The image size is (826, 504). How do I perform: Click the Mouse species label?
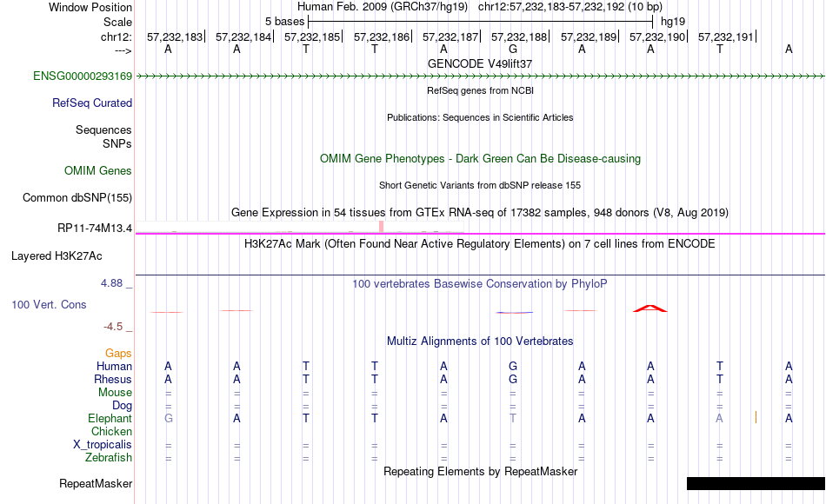(116, 393)
